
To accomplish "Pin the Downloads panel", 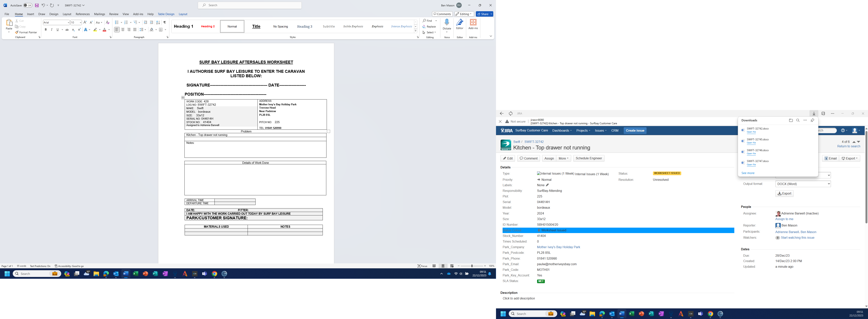I will pos(812,120).
